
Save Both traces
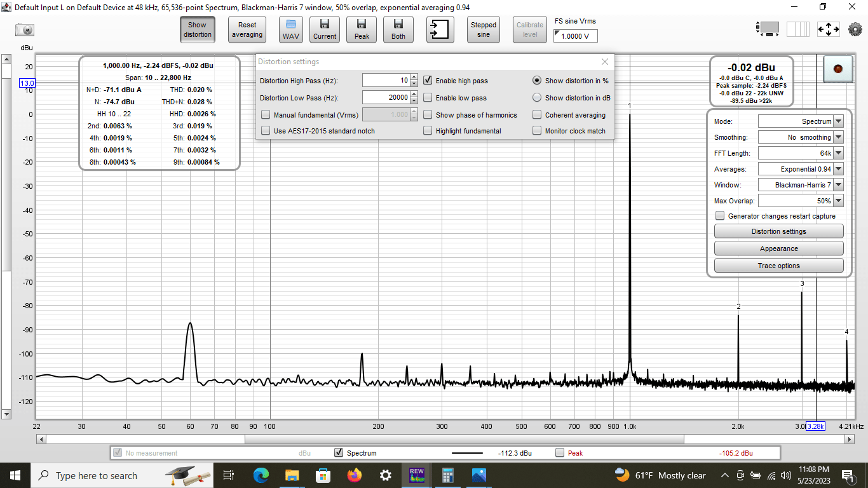398,29
